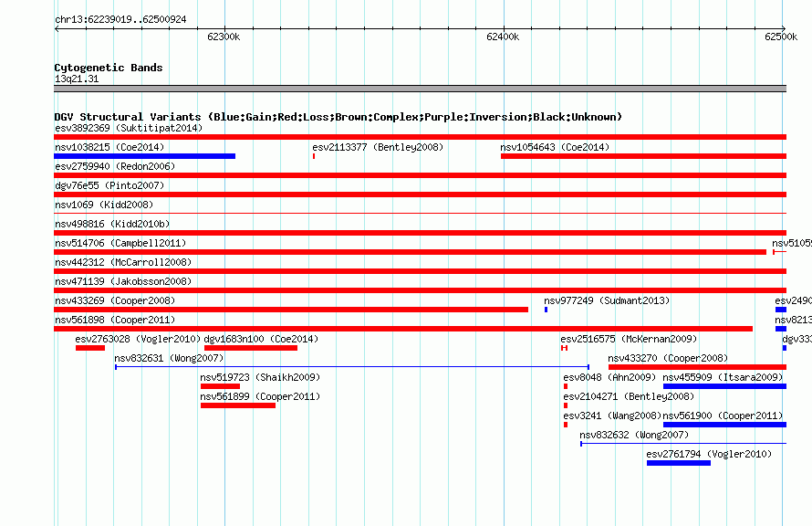Click the nsv1069 (Kidd2008) label
The height and width of the screenshot is (526, 812).
tap(104, 205)
